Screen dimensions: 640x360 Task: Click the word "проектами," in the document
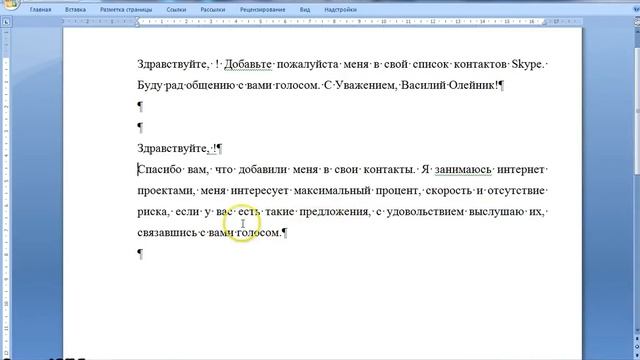(166, 191)
